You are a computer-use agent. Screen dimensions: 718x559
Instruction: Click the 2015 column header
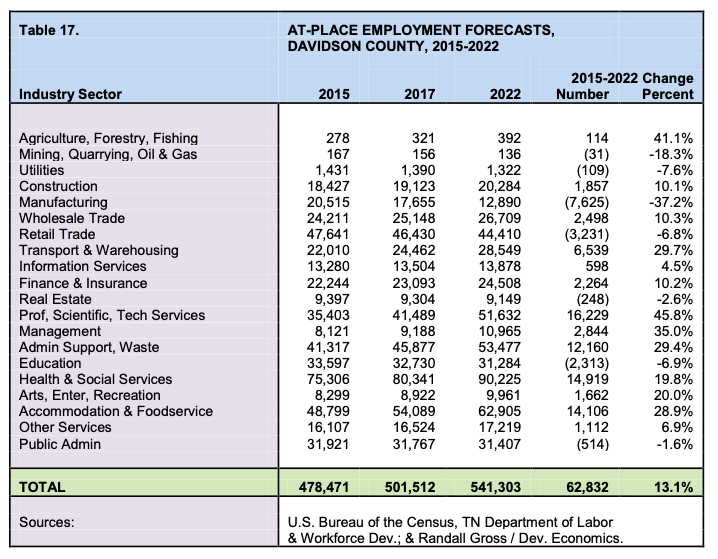pyautogui.click(x=333, y=94)
